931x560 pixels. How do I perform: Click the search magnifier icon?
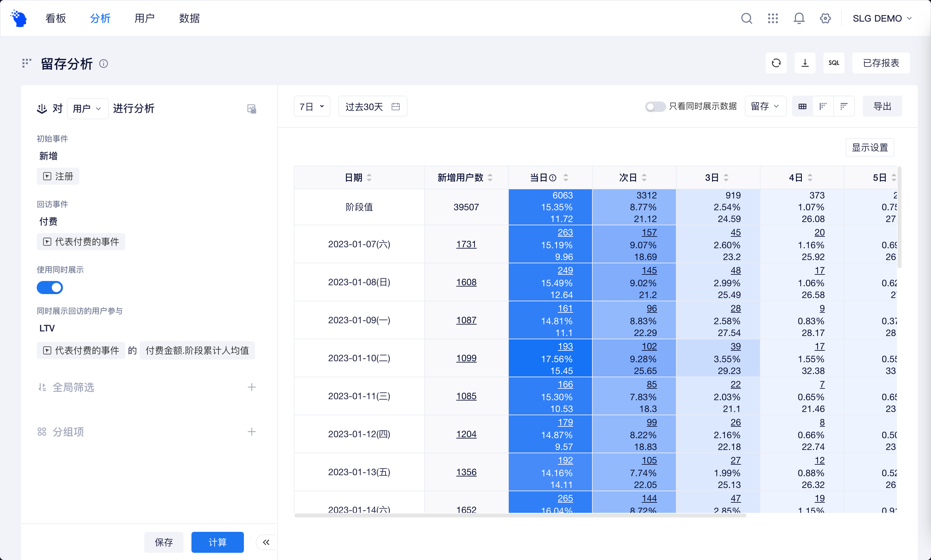pos(746,18)
